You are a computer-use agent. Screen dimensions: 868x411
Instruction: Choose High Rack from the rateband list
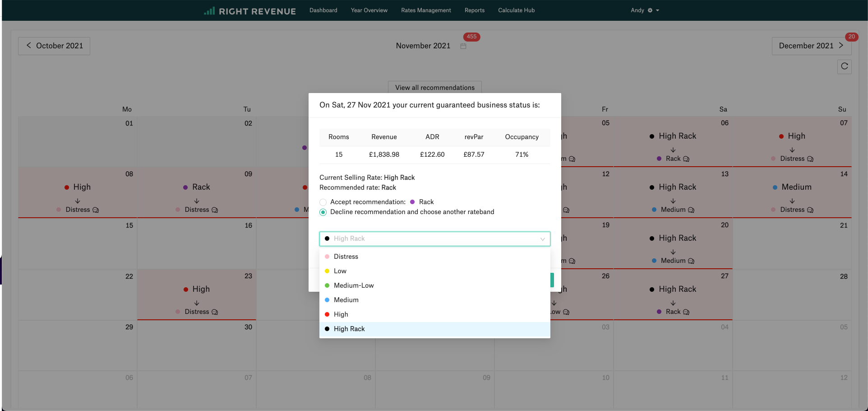435,329
